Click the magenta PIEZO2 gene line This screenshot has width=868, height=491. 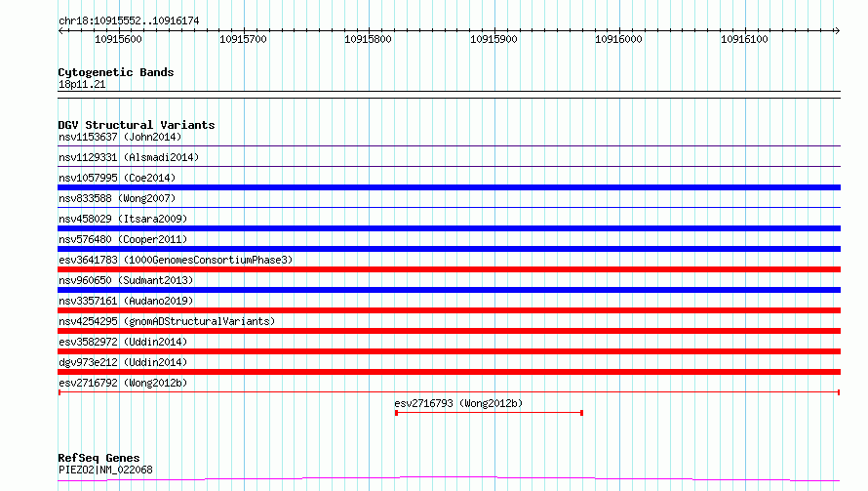click(x=449, y=479)
